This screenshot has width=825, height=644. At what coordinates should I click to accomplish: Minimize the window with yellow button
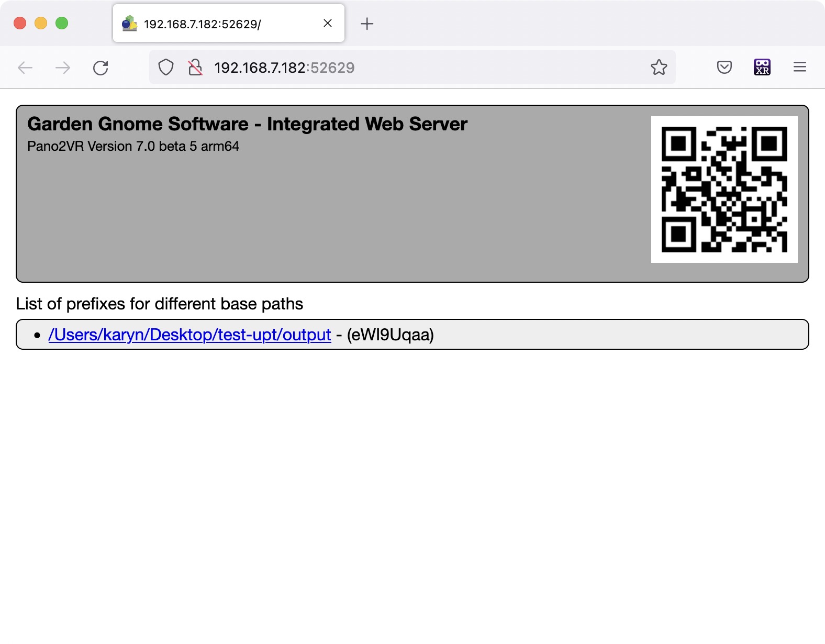[41, 24]
